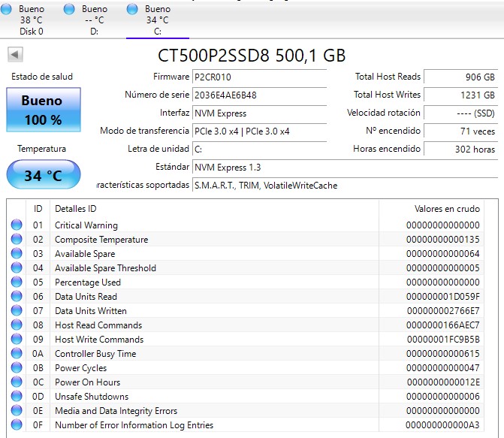
Task: Click the Estándar field NVM Express 1.3
Action: 345,168
